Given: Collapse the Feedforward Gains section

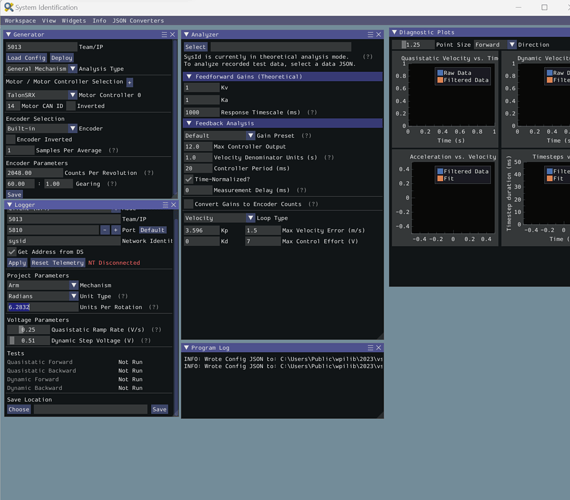Looking at the screenshot, I should [189, 76].
